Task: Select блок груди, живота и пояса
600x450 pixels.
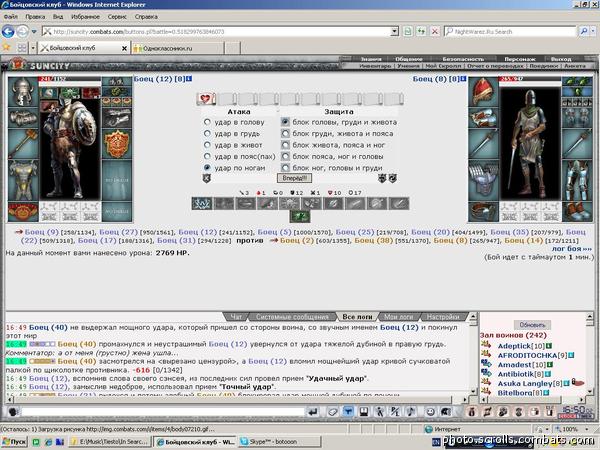Action: pyautogui.click(x=285, y=134)
